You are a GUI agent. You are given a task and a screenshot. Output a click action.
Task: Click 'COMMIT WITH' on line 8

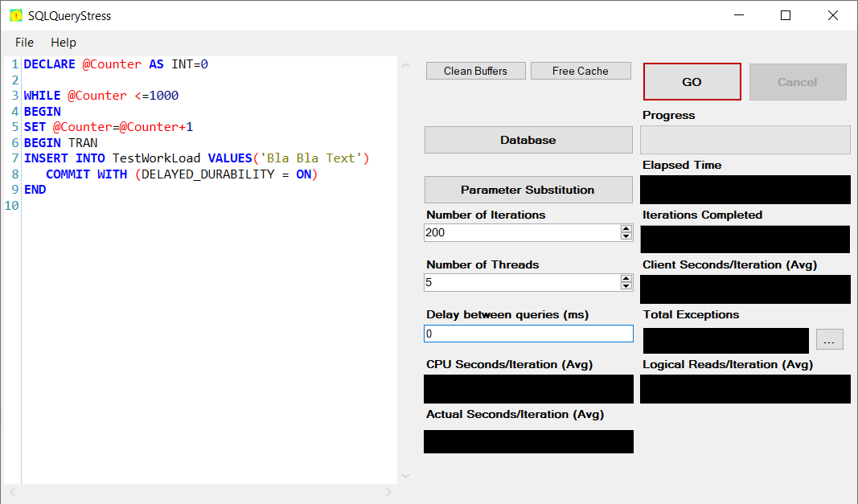point(87,174)
